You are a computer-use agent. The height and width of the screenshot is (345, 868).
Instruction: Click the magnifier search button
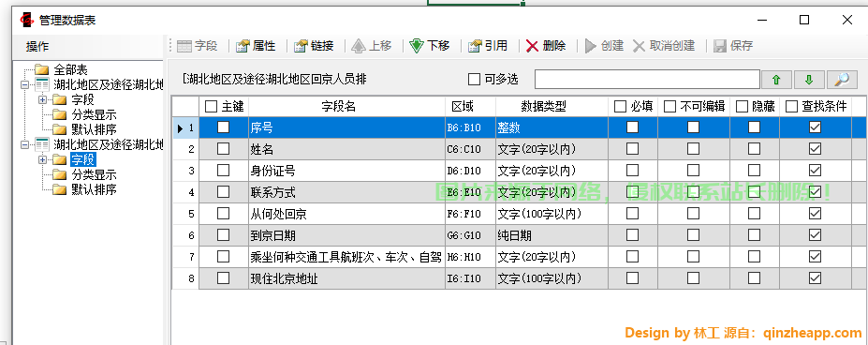click(x=842, y=80)
